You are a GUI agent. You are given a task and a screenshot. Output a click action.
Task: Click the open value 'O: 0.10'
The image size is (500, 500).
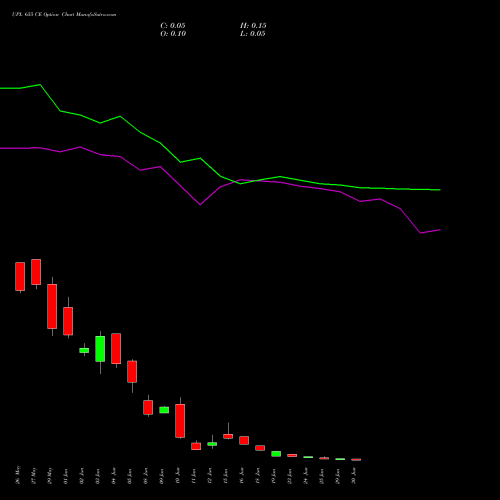(173, 34)
